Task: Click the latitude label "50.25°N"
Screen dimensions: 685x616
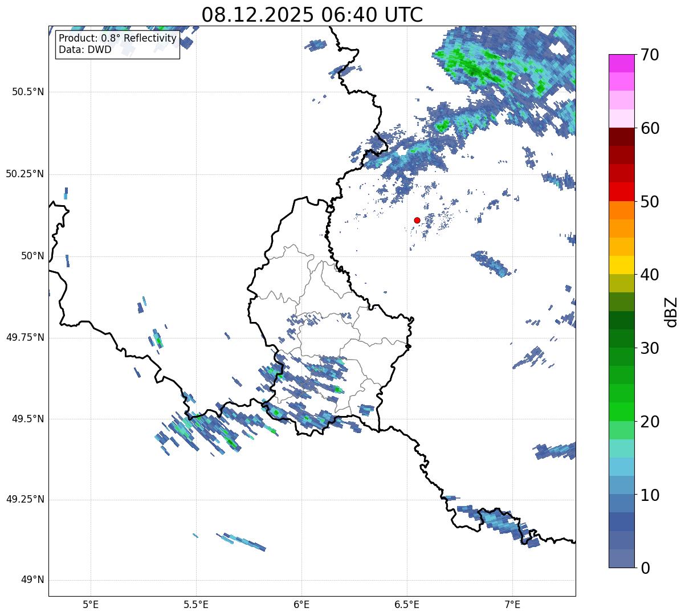Action: [25, 174]
